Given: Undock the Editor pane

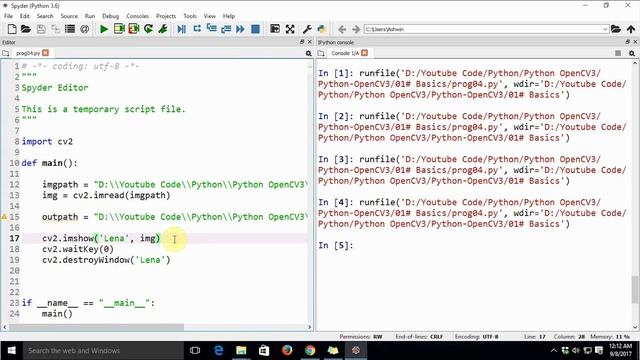Looking at the screenshot, I should (302, 42).
